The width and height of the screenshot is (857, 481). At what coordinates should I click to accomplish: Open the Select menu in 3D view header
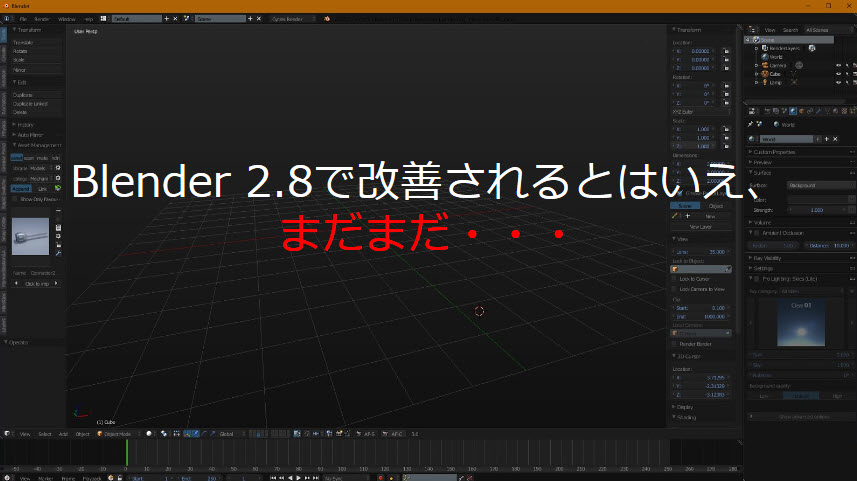[x=45, y=434]
